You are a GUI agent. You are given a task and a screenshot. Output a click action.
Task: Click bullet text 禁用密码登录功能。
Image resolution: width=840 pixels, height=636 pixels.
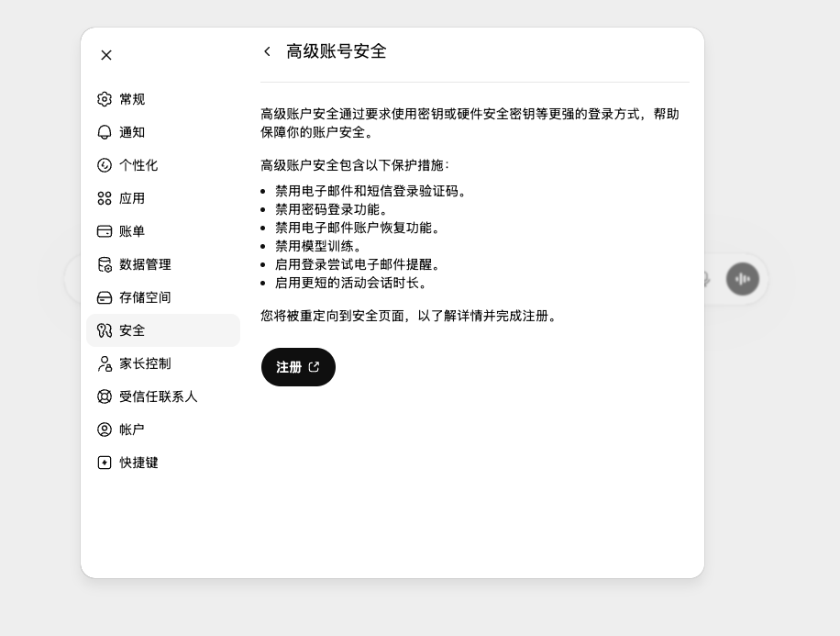point(332,209)
